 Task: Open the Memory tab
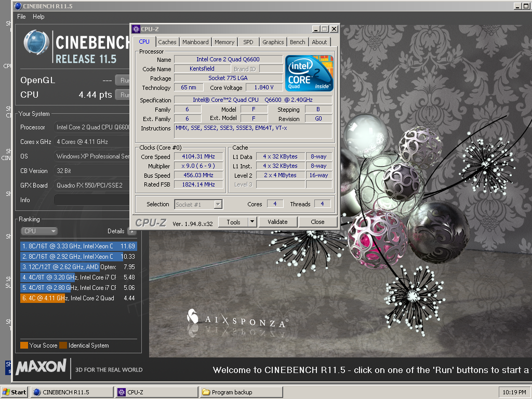point(224,42)
